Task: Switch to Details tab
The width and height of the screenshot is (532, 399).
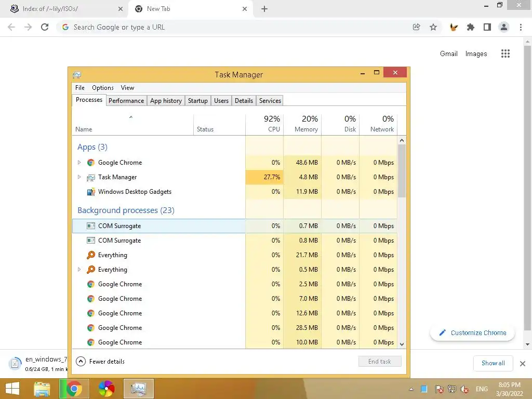Action: (244, 101)
